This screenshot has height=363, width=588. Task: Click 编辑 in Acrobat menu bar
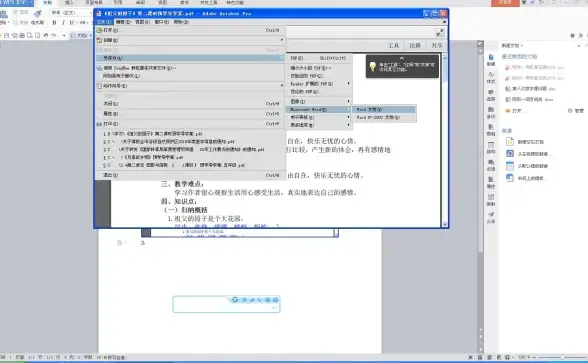point(123,22)
